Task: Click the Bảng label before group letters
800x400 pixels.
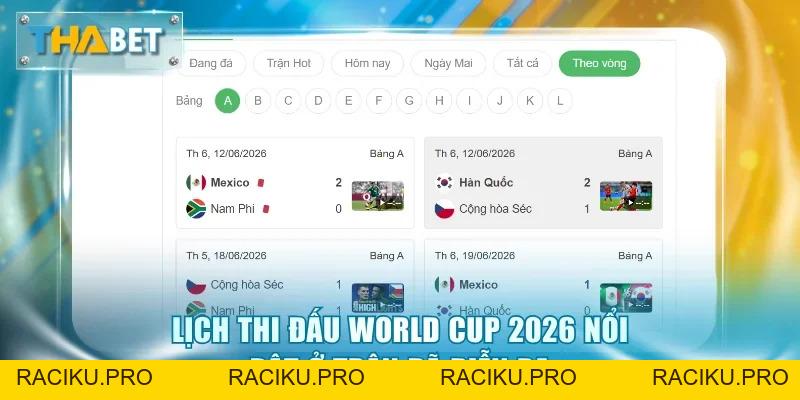Action: [189, 101]
